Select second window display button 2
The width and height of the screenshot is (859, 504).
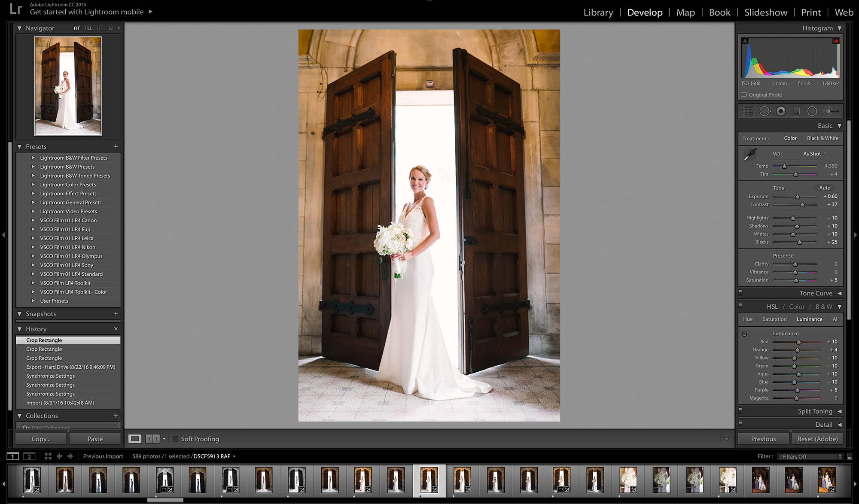[x=29, y=456]
